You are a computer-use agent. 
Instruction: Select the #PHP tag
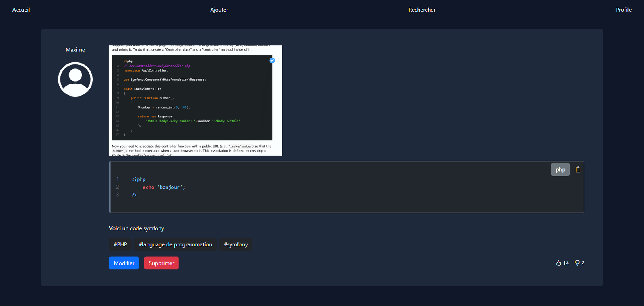pos(120,244)
